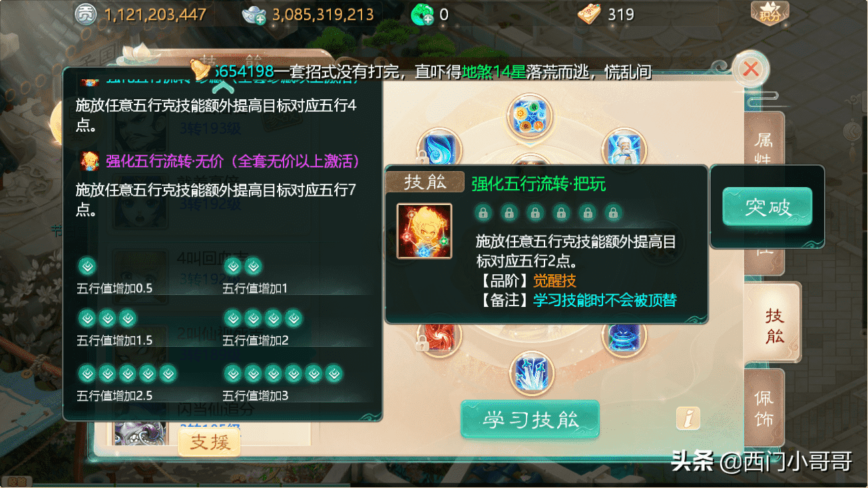This screenshot has height=488, width=868.
Task: Click the 强化五行流转 skill portrait icon
Action: point(424,231)
